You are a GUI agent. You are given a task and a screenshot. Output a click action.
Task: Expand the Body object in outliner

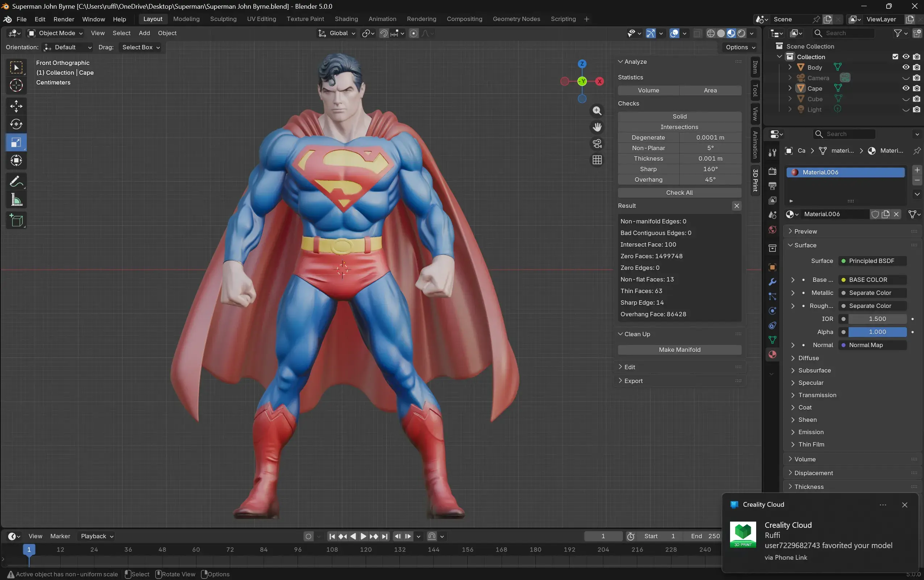coord(790,67)
